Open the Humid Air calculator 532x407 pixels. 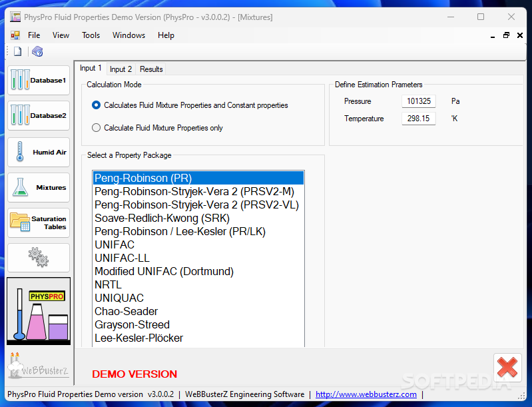point(39,152)
